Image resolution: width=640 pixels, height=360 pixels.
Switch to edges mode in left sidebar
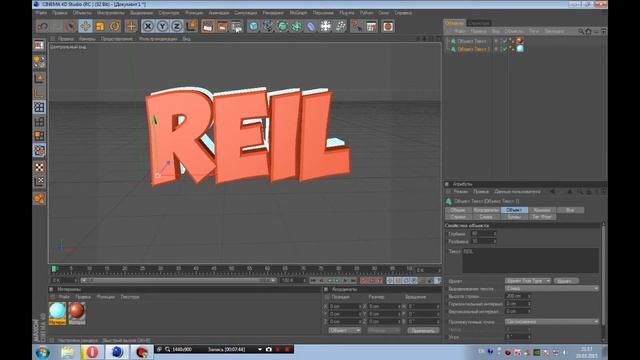point(39,122)
